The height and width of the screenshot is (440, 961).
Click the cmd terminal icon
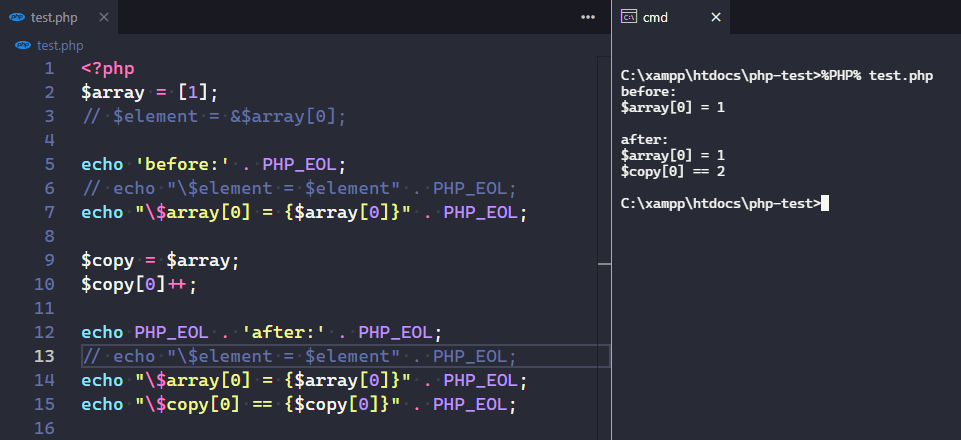[x=629, y=17]
